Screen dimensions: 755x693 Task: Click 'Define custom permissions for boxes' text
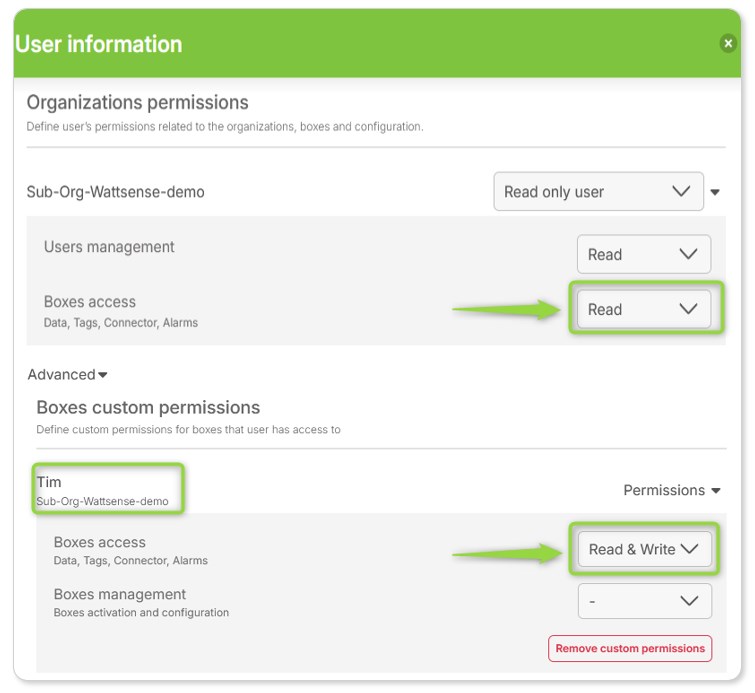(x=188, y=430)
